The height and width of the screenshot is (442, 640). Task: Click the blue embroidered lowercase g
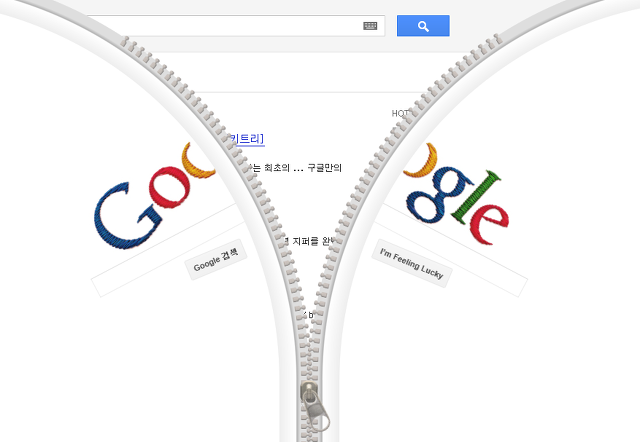439,194
